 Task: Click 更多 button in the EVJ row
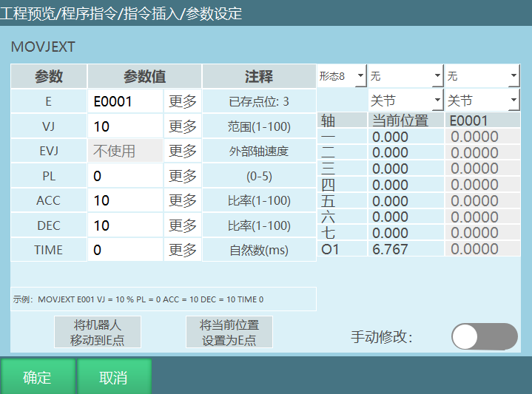click(x=183, y=151)
